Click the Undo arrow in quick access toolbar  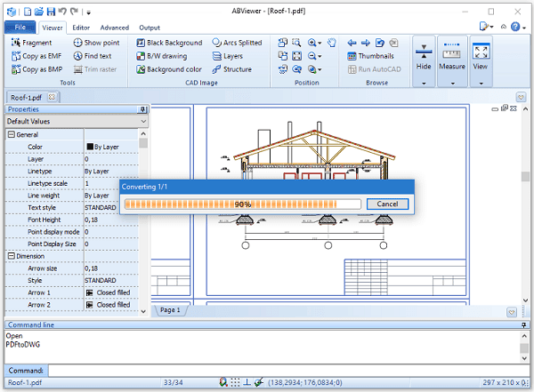click(62, 12)
